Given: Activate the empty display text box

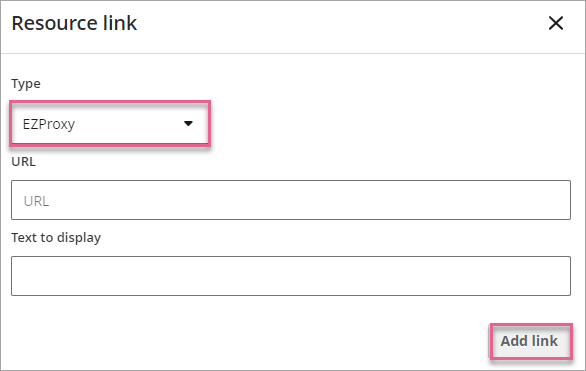Looking at the screenshot, I should [291, 276].
